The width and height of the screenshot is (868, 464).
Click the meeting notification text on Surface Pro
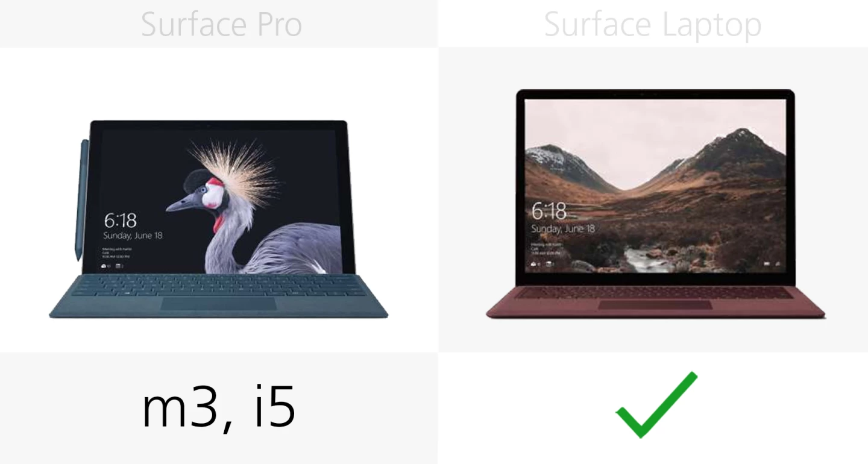[116, 253]
